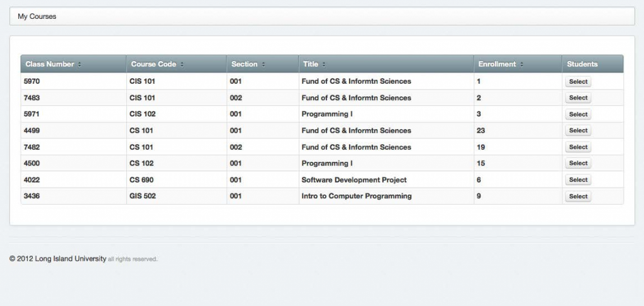Click the Intro to Computer Programming title
Screen dimensions: 644x306
coord(356,196)
